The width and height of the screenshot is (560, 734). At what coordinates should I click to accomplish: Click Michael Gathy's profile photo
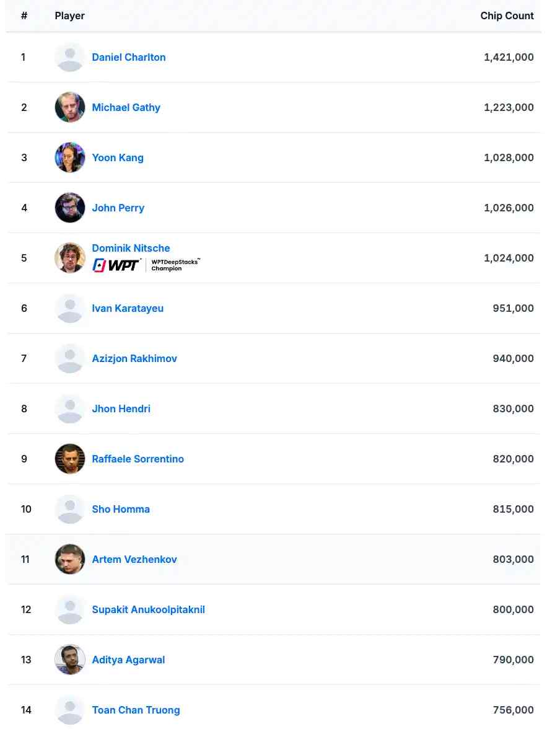click(x=70, y=107)
